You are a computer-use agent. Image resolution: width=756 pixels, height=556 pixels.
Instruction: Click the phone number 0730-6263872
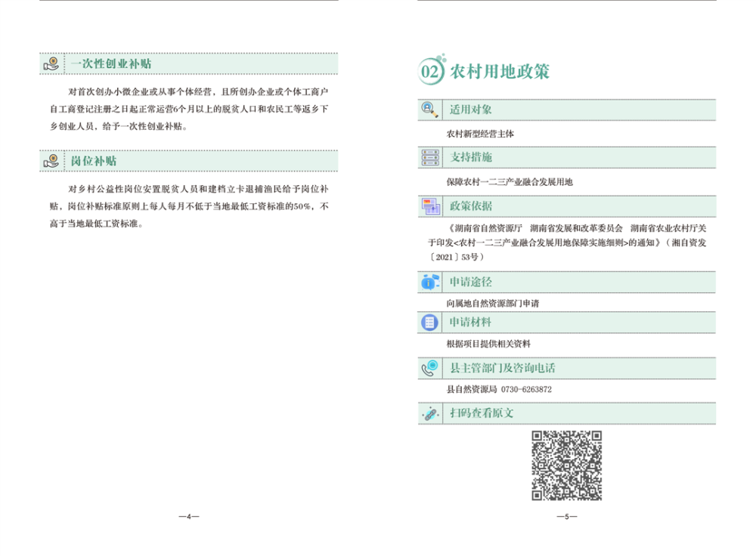pos(526,390)
